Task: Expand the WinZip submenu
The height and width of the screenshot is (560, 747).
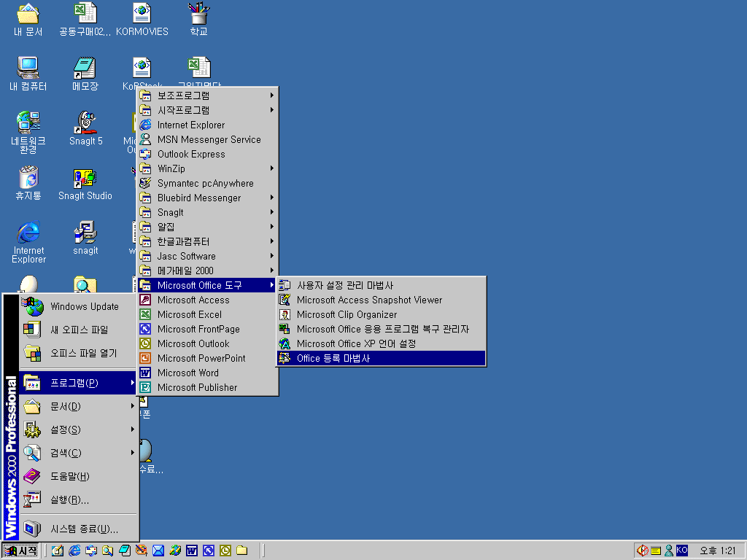Action: click(207, 168)
